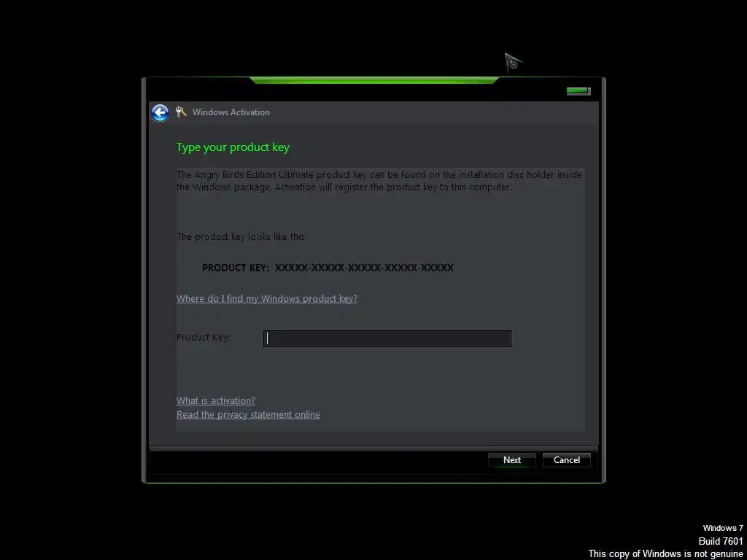This screenshot has height=560, width=747.
Task: Open the 'What is activation?' link
Action: (216, 400)
